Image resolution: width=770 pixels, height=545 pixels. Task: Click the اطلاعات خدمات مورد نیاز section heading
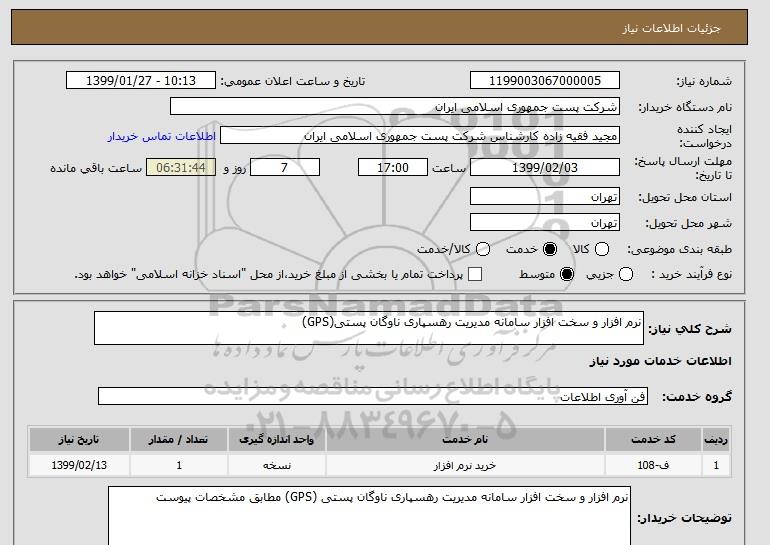[x=660, y=361]
